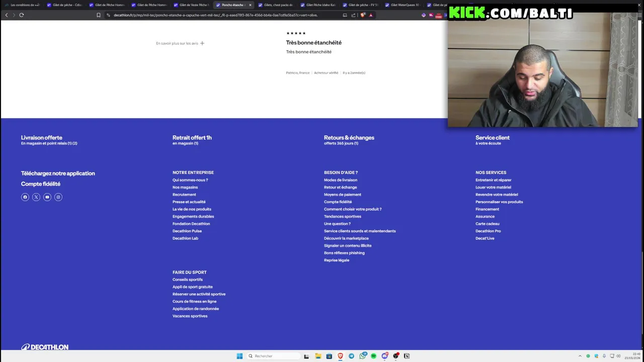Open Decathlon's Instagram icon
Screen dimensions: 644x362
coord(58,197)
